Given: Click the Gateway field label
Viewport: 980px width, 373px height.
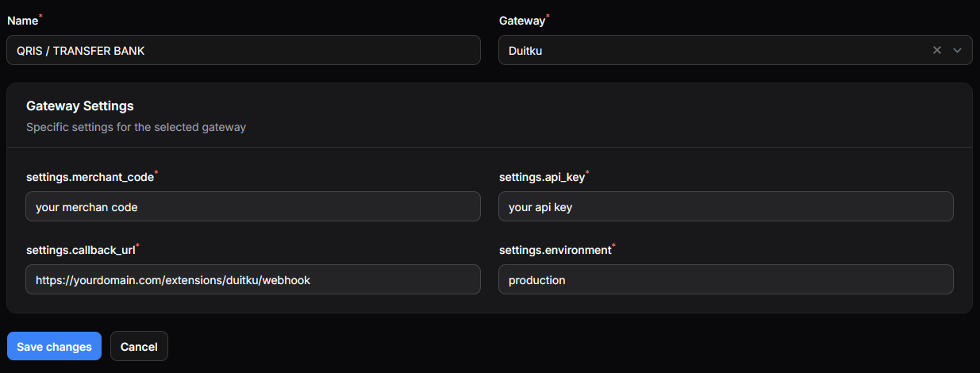Looking at the screenshot, I should tap(521, 21).
